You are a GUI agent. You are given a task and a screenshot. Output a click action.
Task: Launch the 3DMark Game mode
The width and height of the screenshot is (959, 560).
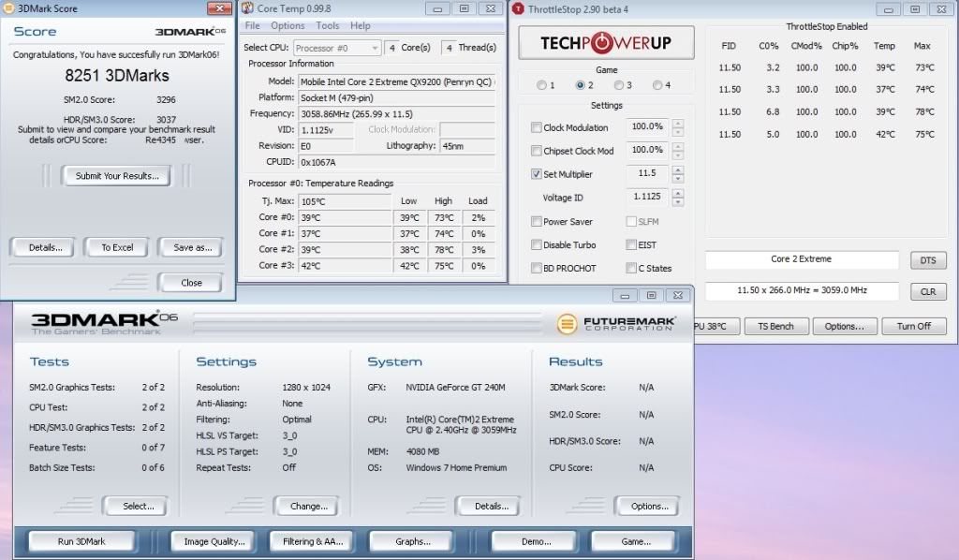point(636,541)
